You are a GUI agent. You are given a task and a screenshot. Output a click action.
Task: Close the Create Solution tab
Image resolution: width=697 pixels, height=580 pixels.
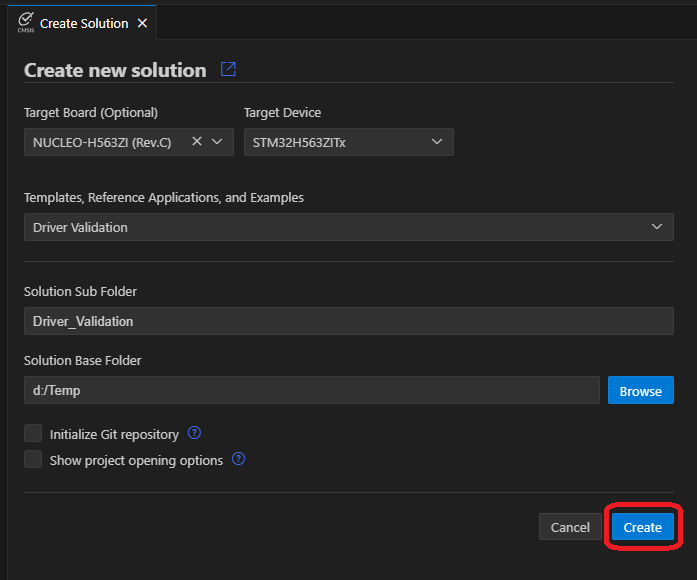pyautogui.click(x=142, y=23)
